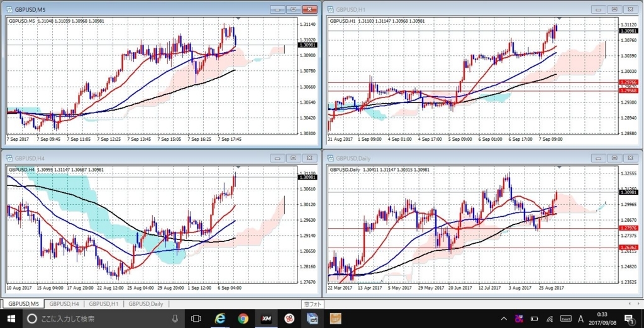
Task: Click the GBPUSD,H1 chart window icon
Action: click(331, 9)
